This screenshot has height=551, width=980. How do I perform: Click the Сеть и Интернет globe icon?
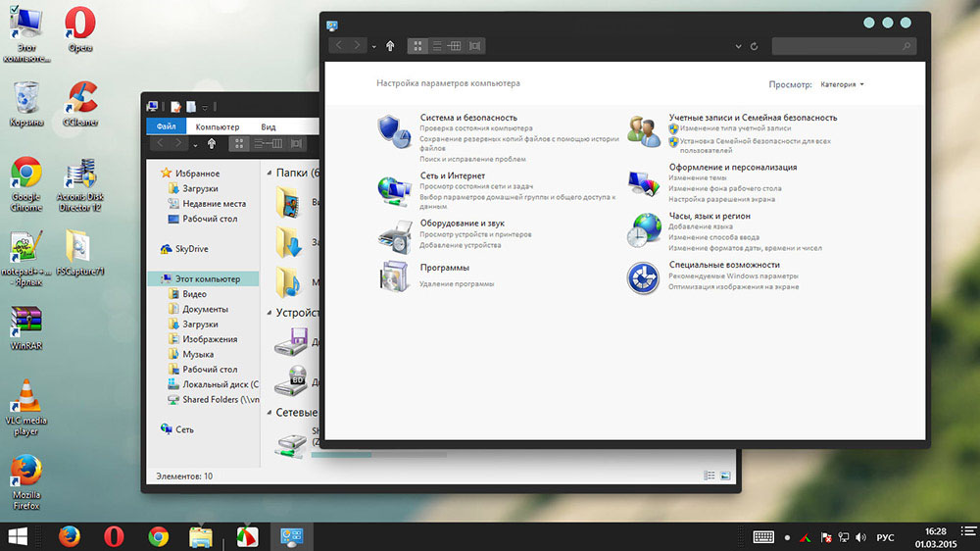coord(394,188)
